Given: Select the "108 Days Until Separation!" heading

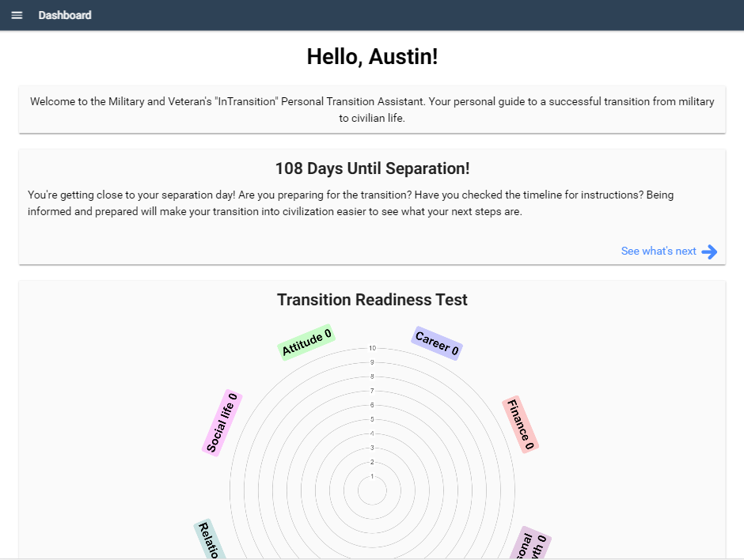Looking at the screenshot, I should coord(372,168).
